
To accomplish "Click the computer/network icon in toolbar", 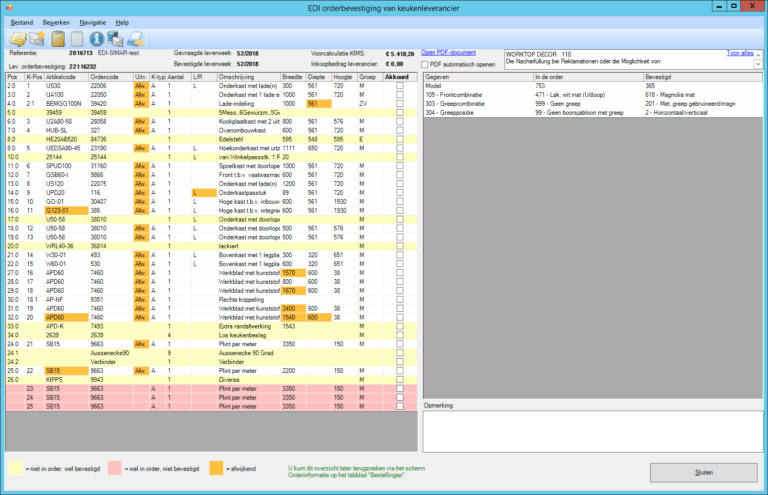I will coord(116,38).
